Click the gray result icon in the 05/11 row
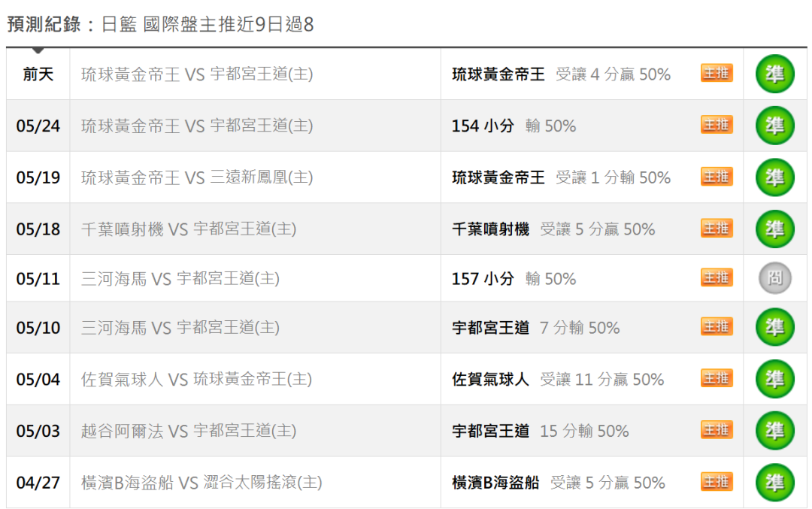This screenshot has height=509, width=812. pyautogui.click(x=774, y=278)
